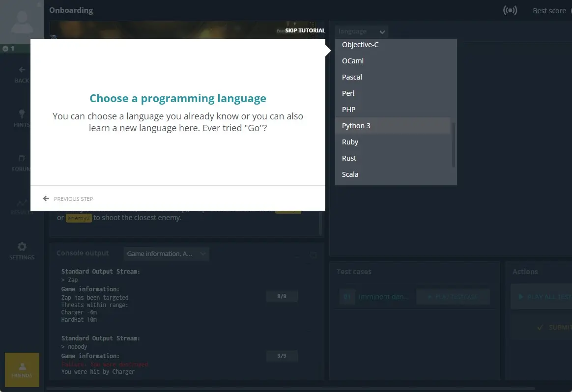The height and width of the screenshot is (392, 572).
Task: Select Ruby from the language list
Action: pyautogui.click(x=393, y=142)
